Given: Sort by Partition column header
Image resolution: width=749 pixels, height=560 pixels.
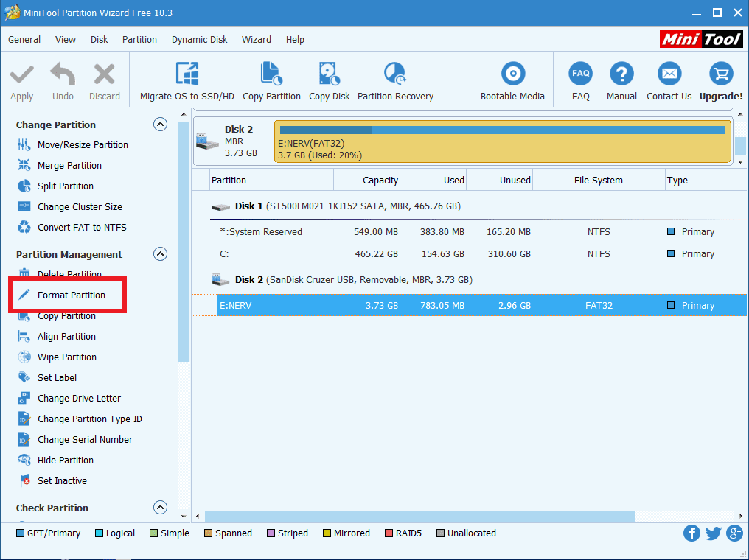Looking at the screenshot, I should click(272, 181).
